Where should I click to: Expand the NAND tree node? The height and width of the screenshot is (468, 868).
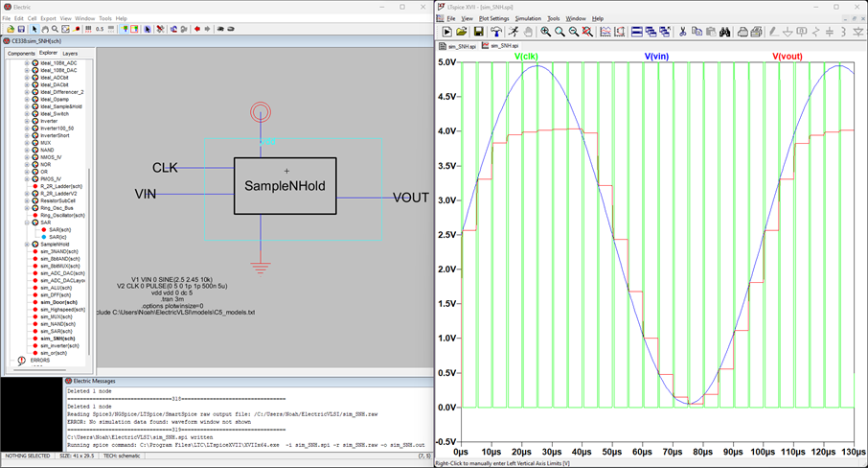pyautogui.click(x=27, y=150)
